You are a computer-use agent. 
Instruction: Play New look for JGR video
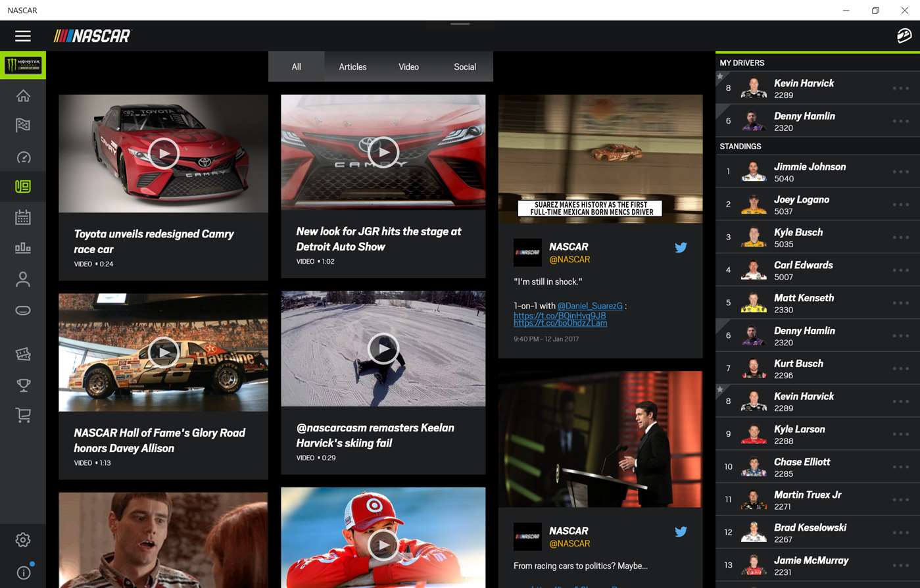click(383, 152)
